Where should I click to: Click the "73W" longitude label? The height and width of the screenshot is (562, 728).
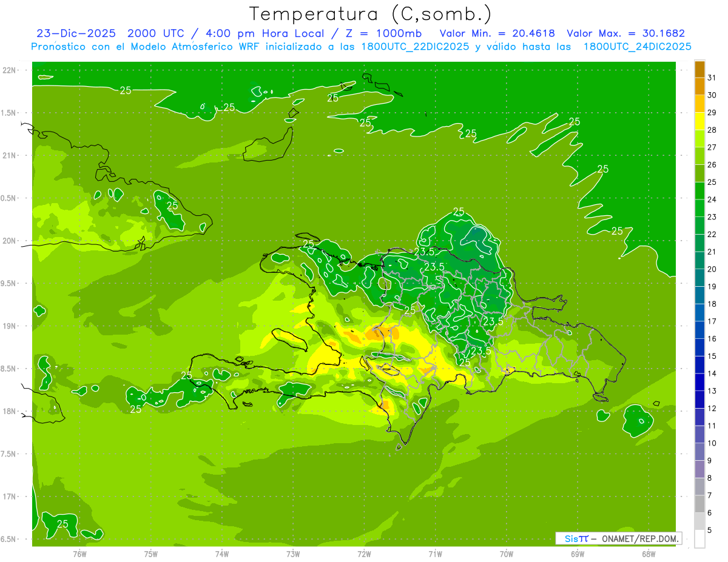(293, 554)
